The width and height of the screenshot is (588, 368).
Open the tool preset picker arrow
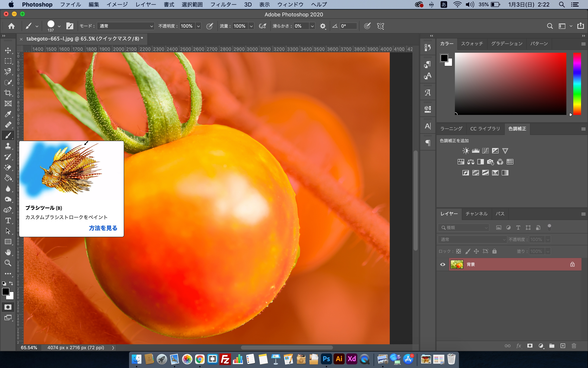click(37, 26)
